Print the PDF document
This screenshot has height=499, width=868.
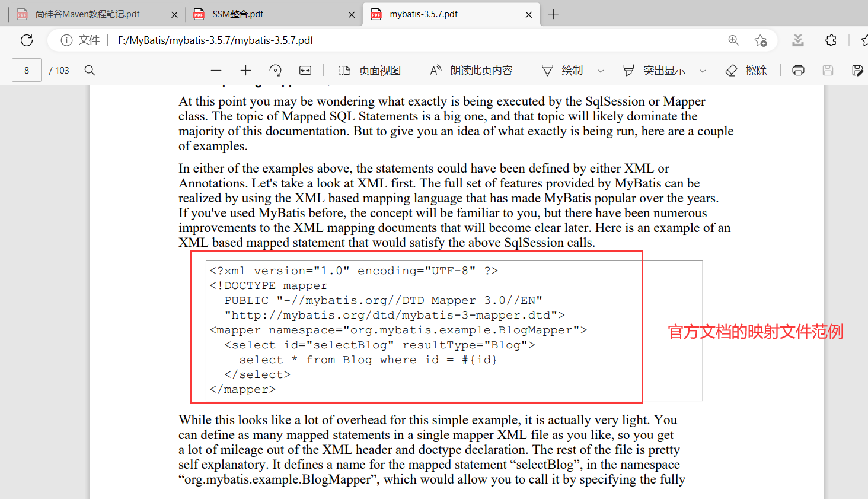pos(798,70)
